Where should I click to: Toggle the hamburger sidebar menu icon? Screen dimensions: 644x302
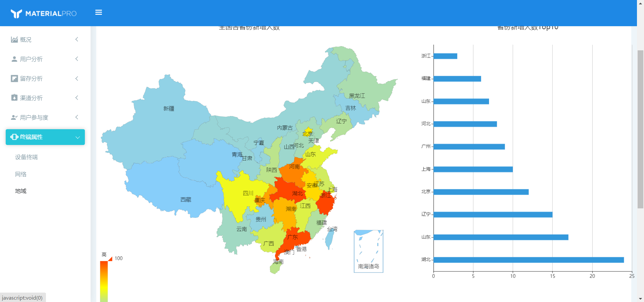tap(99, 12)
